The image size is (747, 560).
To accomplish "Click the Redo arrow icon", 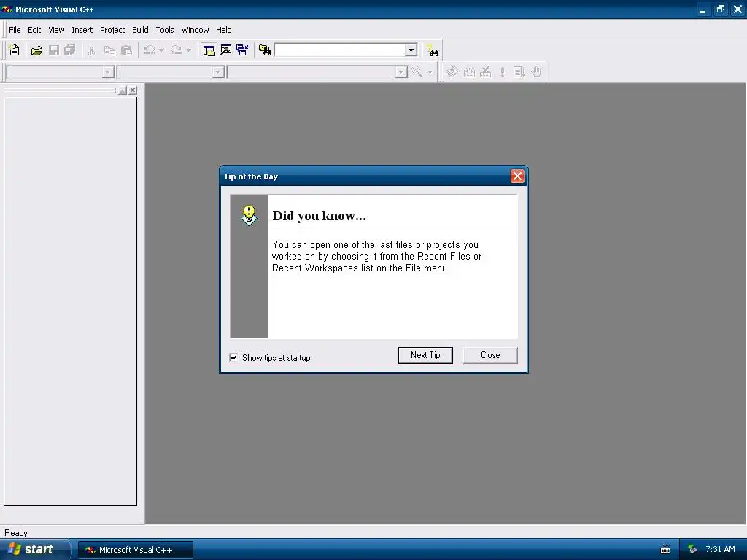I will pyautogui.click(x=176, y=50).
